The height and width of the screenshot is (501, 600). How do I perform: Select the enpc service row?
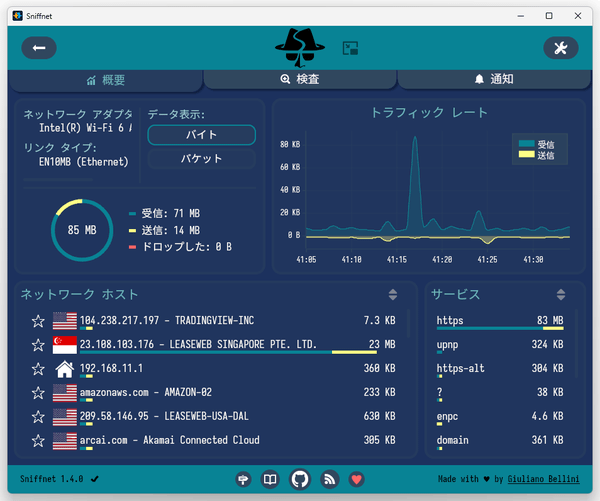(x=500, y=417)
